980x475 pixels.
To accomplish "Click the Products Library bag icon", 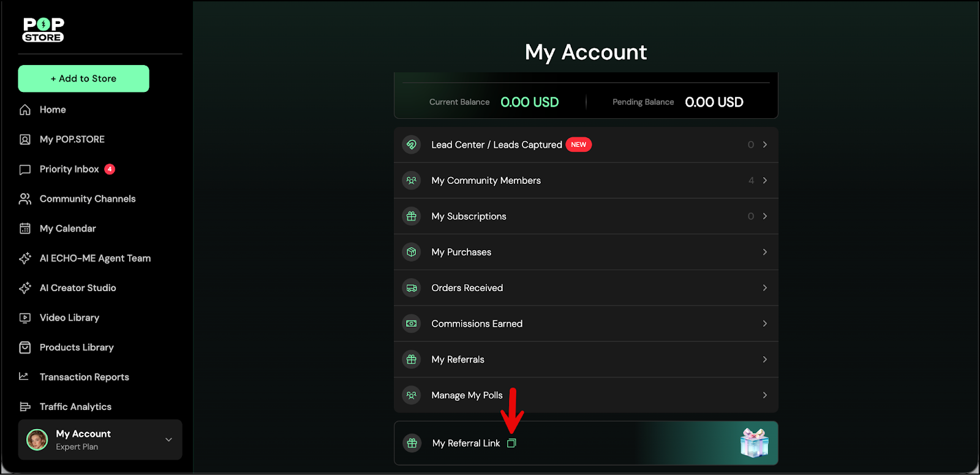I will pos(25,348).
